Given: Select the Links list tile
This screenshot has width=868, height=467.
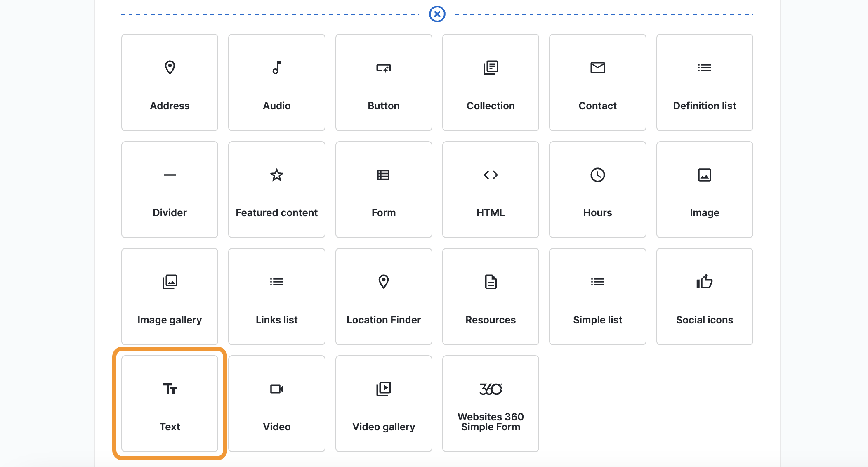Looking at the screenshot, I should 276,296.
